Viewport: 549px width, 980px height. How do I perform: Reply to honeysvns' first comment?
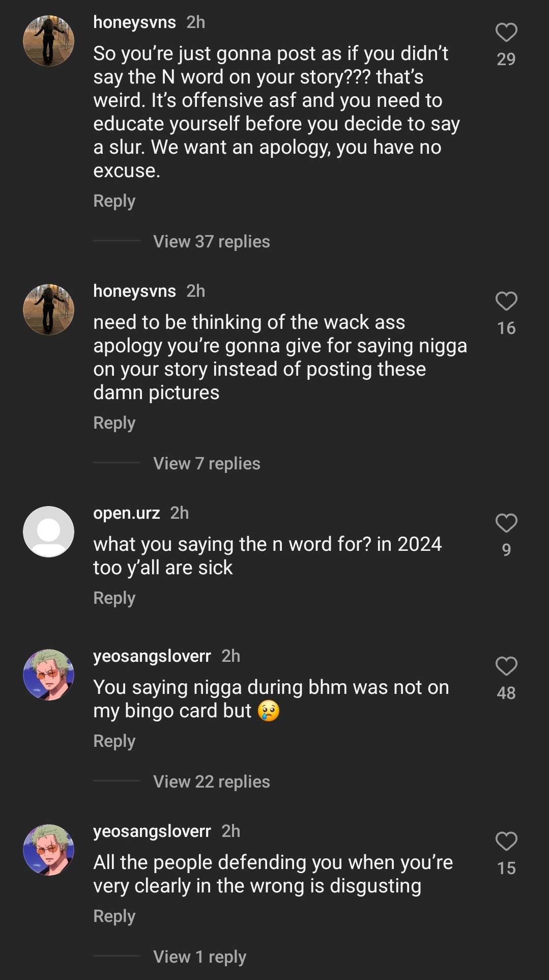click(114, 201)
